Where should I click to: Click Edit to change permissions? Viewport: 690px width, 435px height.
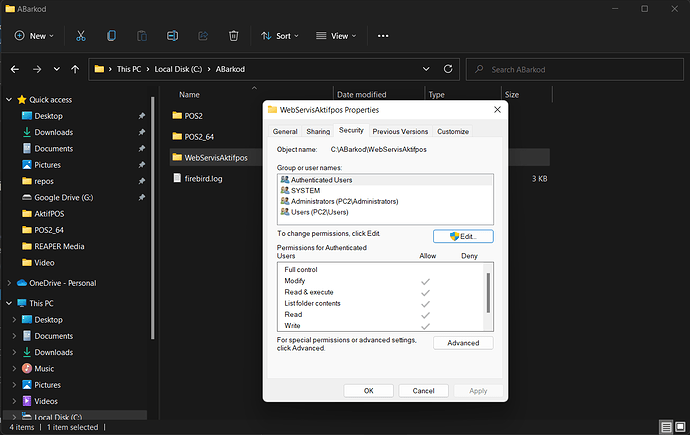click(463, 236)
